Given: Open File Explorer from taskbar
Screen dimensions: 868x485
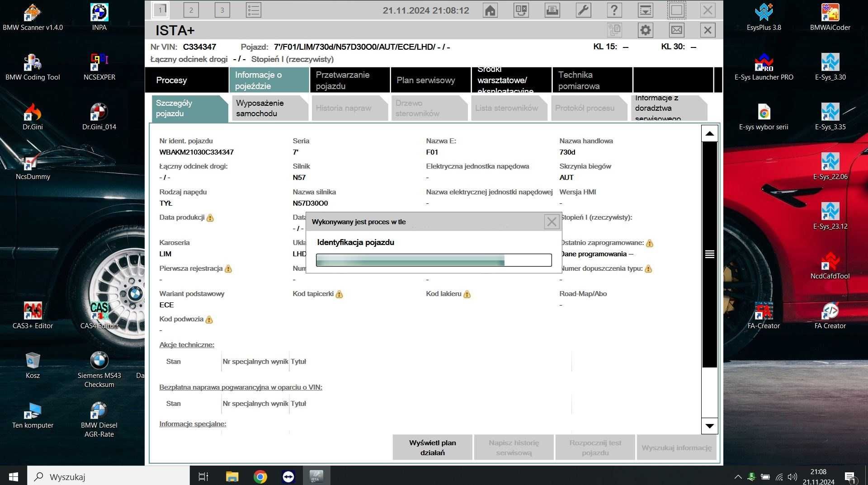Looking at the screenshot, I should [x=232, y=476].
